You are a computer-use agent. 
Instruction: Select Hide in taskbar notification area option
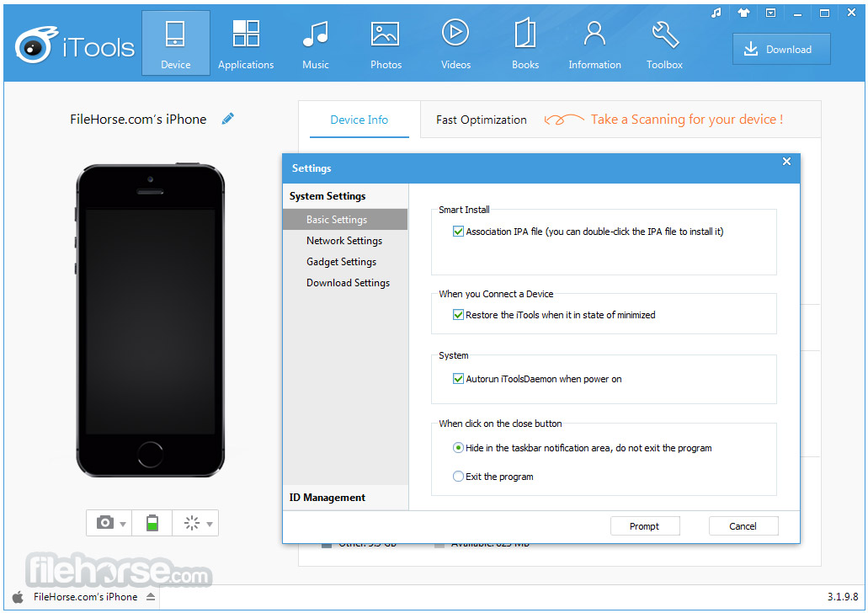tap(458, 447)
